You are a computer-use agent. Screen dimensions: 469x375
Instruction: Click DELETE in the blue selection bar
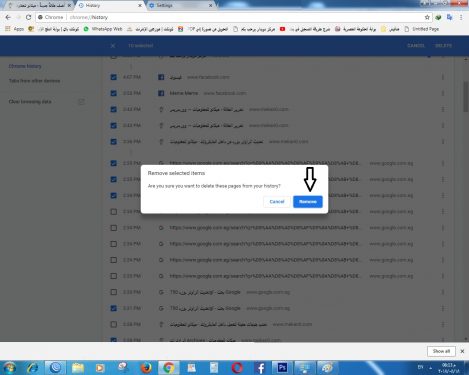point(443,45)
